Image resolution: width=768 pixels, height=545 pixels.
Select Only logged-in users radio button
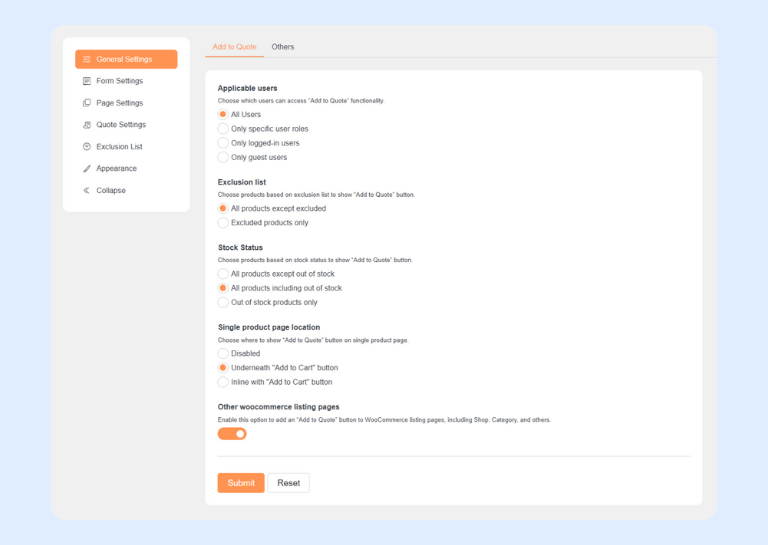223,143
